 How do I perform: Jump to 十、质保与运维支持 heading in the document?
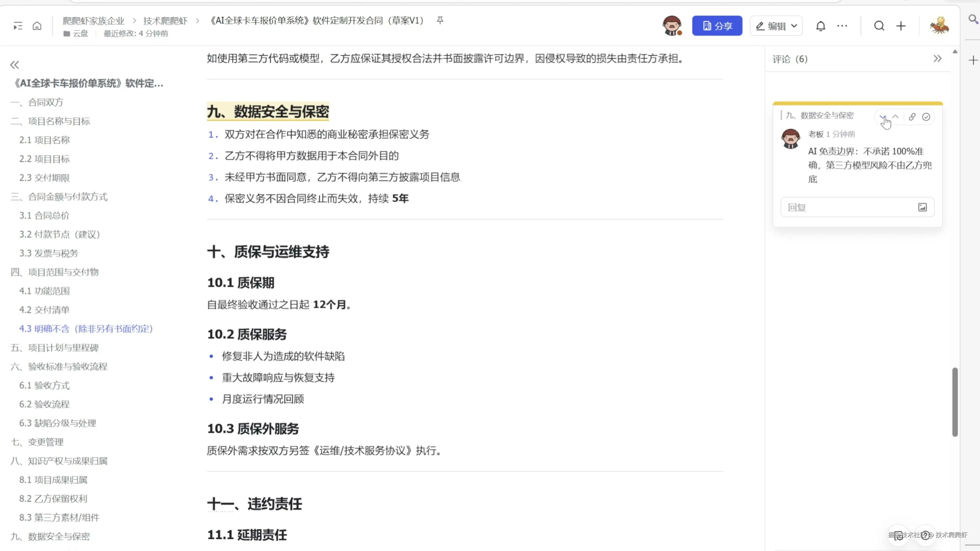268,252
